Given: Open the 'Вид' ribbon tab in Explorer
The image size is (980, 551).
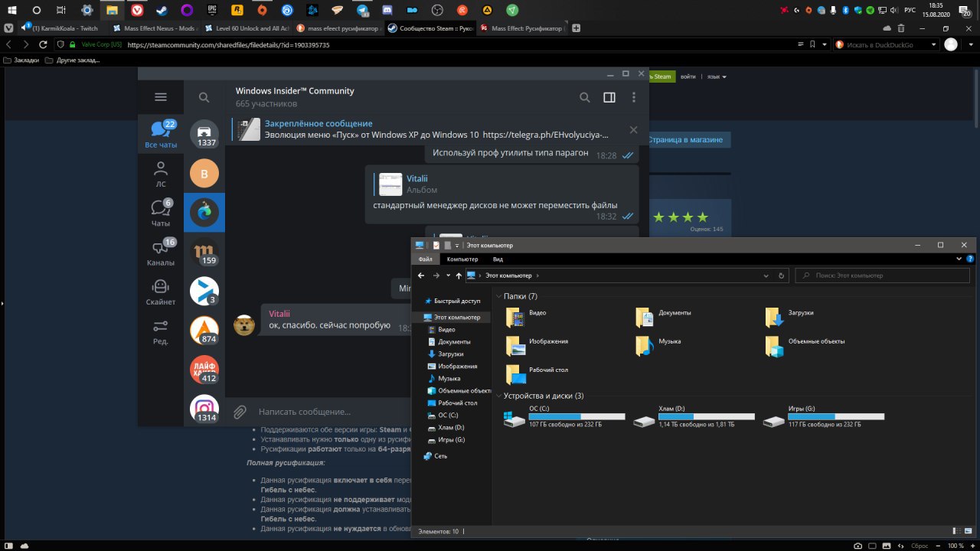Looking at the screenshot, I should click(498, 259).
